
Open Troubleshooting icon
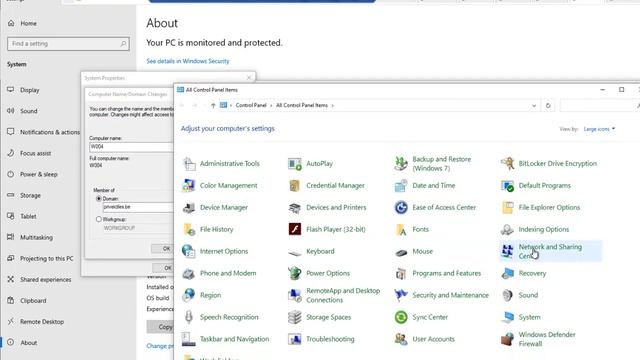coord(295,339)
